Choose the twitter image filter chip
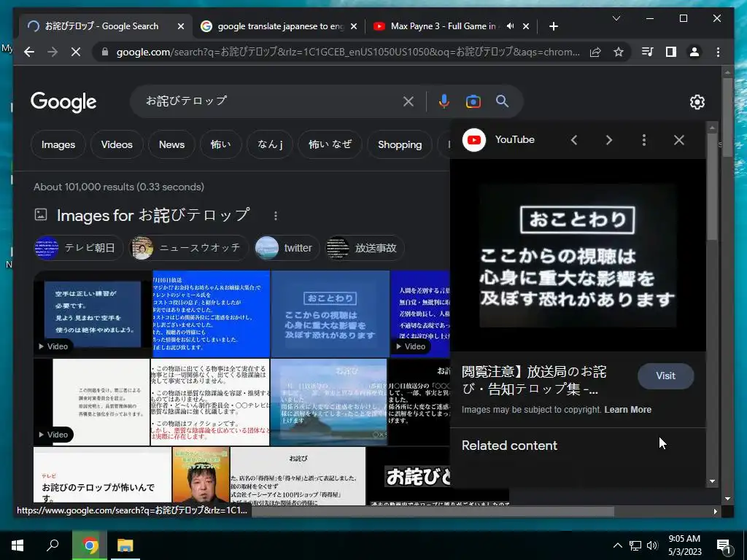This screenshot has height=560, width=747. pos(287,248)
